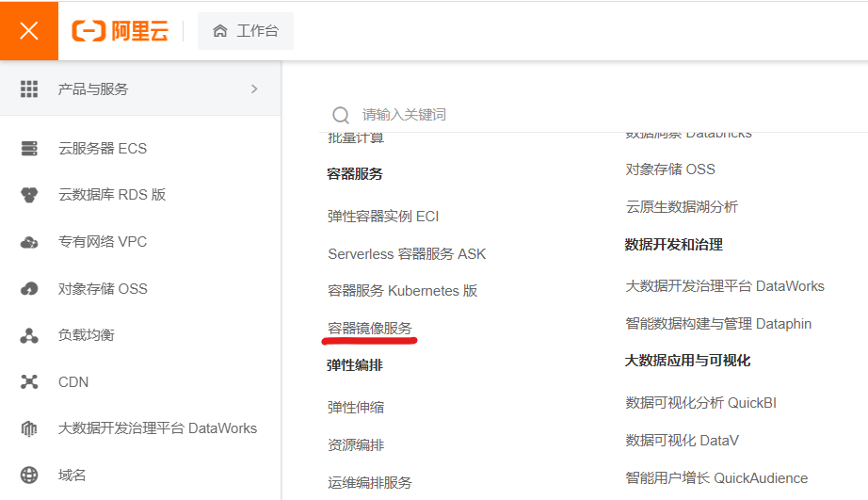Open 负载均衡 in the sidebar
The height and width of the screenshot is (500, 868).
click(87, 335)
